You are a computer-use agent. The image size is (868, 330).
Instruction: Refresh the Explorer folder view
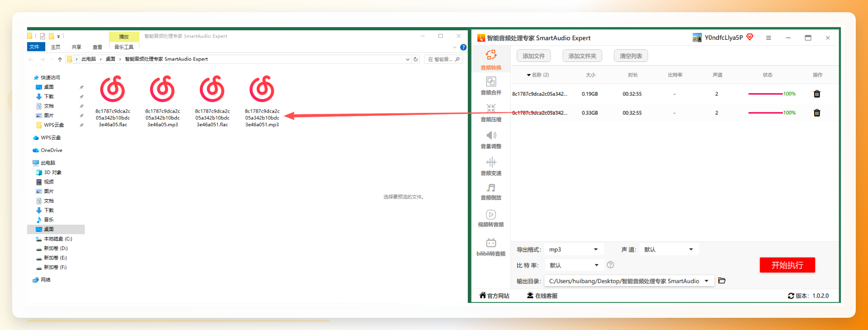pos(415,59)
